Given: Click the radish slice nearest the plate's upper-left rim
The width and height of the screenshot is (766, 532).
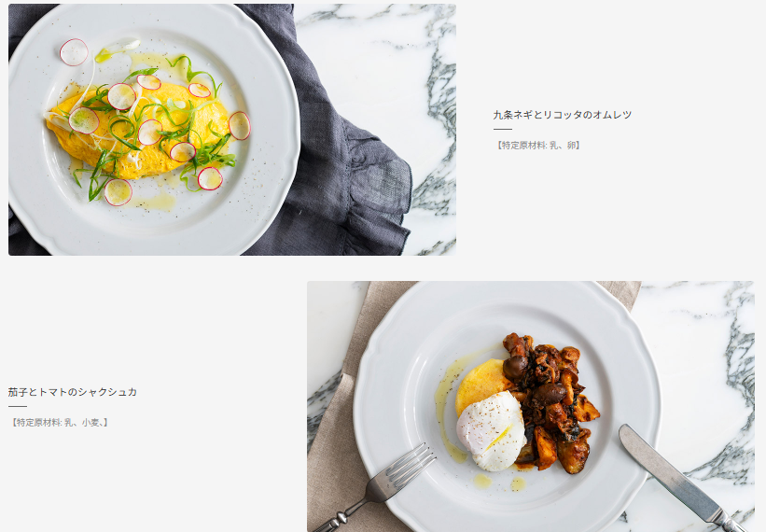Looking at the screenshot, I should pyautogui.click(x=74, y=52).
